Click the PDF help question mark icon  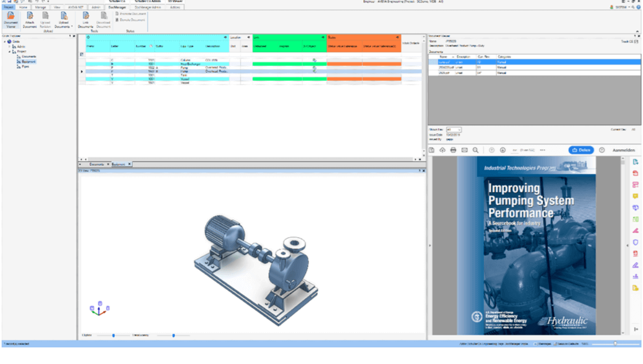pyautogui.click(x=602, y=150)
